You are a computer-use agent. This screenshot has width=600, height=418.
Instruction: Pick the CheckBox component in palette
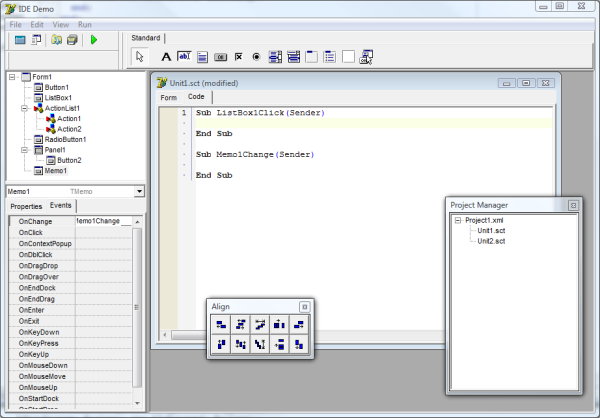coord(238,57)
